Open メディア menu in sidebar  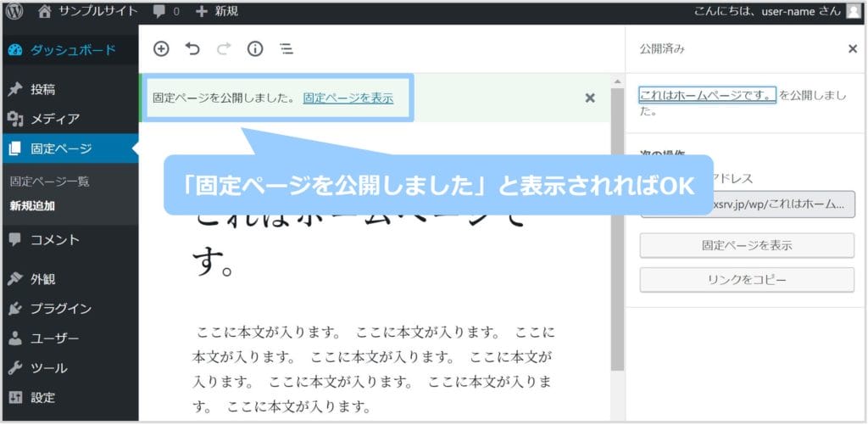pyautogui.click(x=70, y=119)
